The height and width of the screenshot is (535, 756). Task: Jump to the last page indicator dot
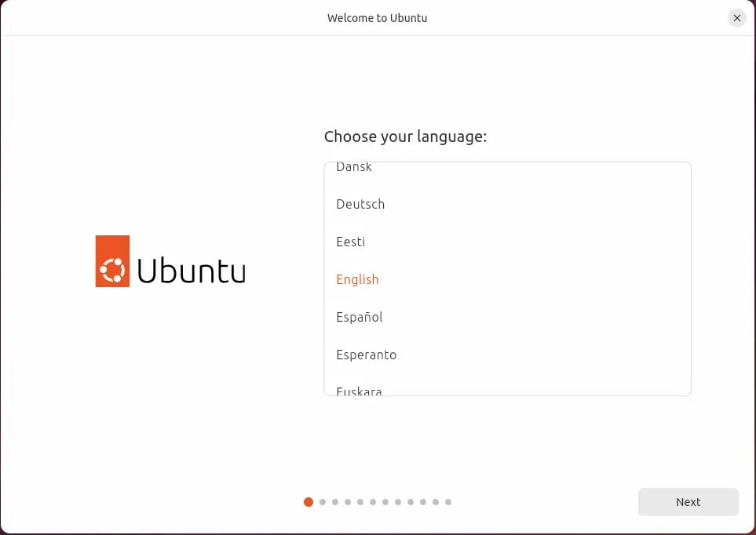point(447,502)
